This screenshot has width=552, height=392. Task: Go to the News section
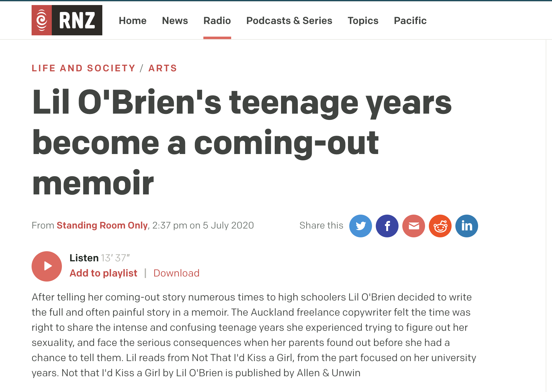(x=175, y=21)
